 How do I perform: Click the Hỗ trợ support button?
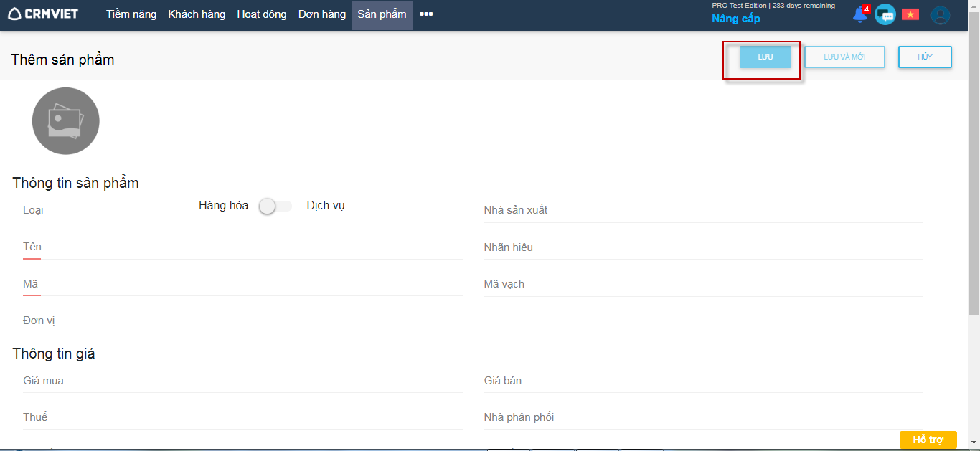click(928, 440)
